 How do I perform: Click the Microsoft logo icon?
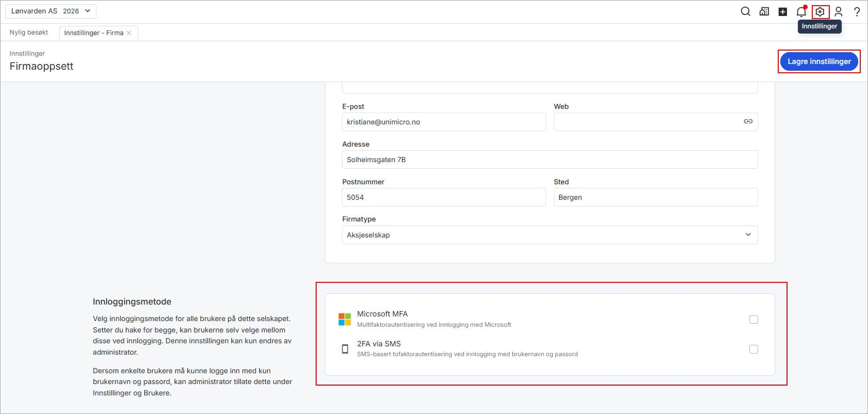[345, 319]
